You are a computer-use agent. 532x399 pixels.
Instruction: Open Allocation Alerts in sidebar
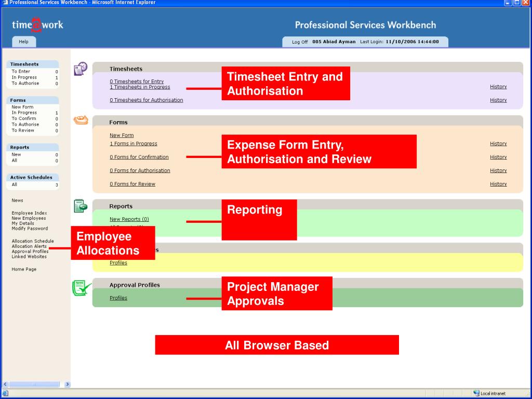point(29,246)
